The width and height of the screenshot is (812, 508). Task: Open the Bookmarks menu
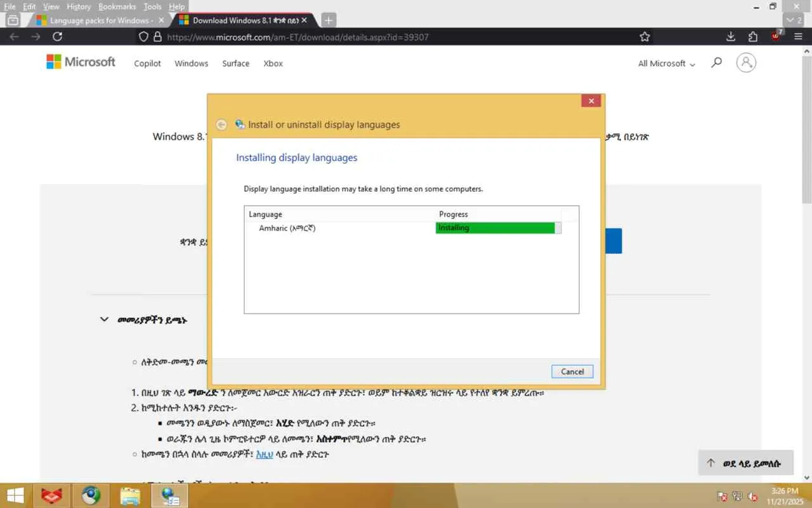coord(117,6)
